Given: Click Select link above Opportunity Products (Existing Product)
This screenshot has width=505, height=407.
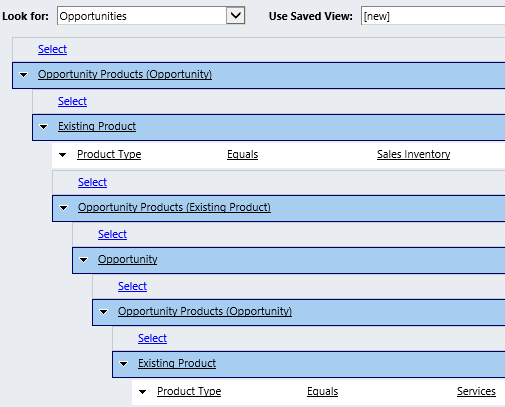Looking at the screenshot, I should pos(92,182).
